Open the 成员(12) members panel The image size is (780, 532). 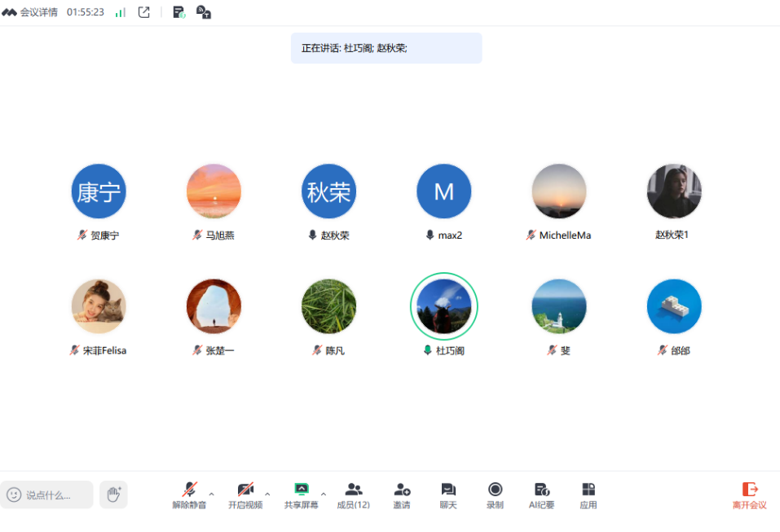(x=353, y=495)
